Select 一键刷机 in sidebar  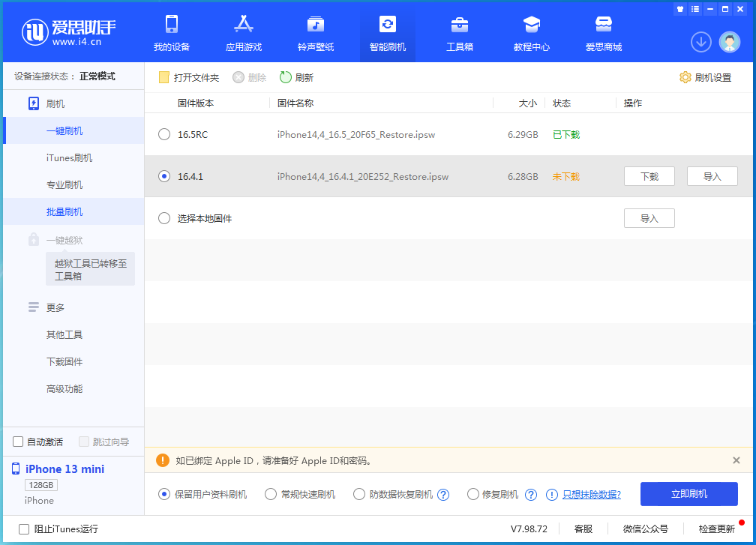coord(73,130)
